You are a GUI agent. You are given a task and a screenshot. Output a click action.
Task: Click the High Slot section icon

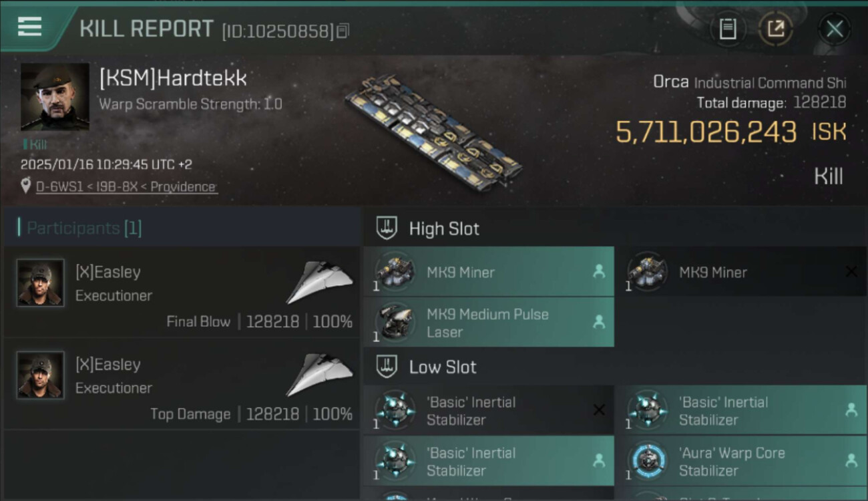(387, 228)
